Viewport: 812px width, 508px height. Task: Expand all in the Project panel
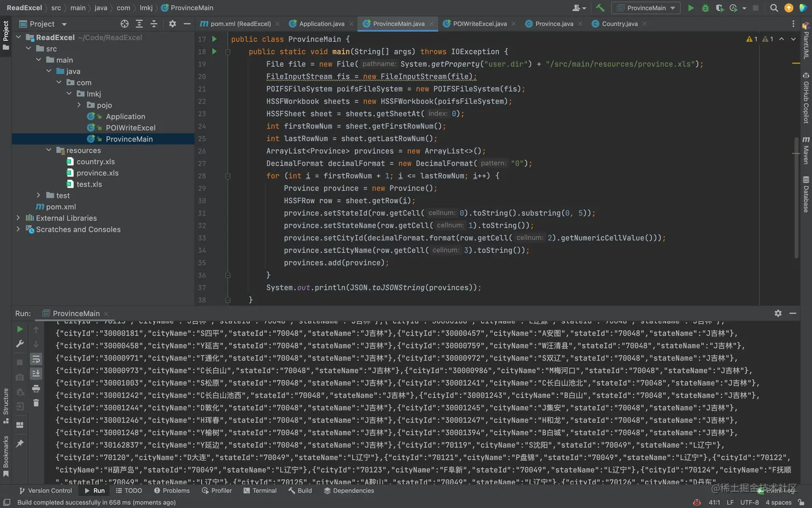139,24
